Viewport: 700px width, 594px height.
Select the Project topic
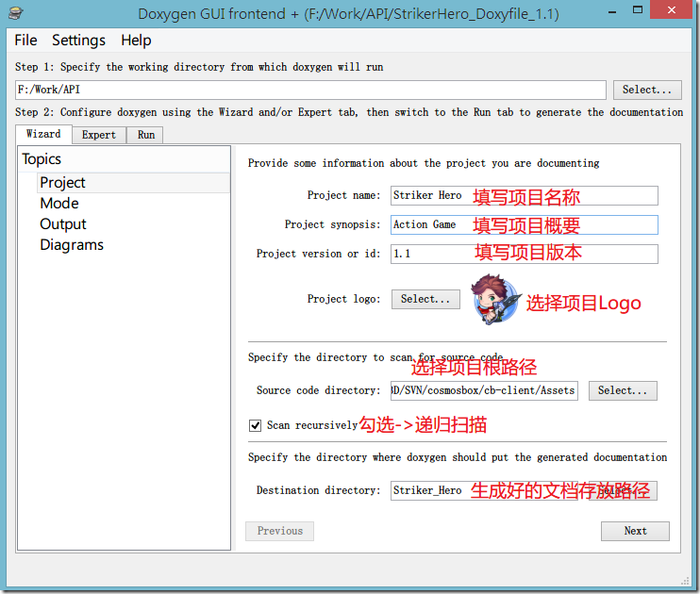pyautogui.click(x=133, y=183)
